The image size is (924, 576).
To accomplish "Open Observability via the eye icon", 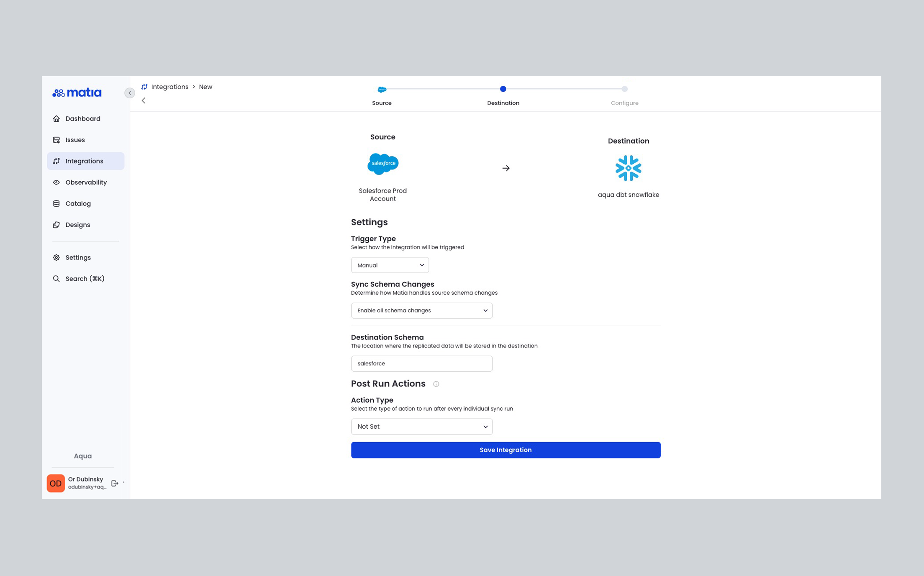I will click(x=56, y=182).
